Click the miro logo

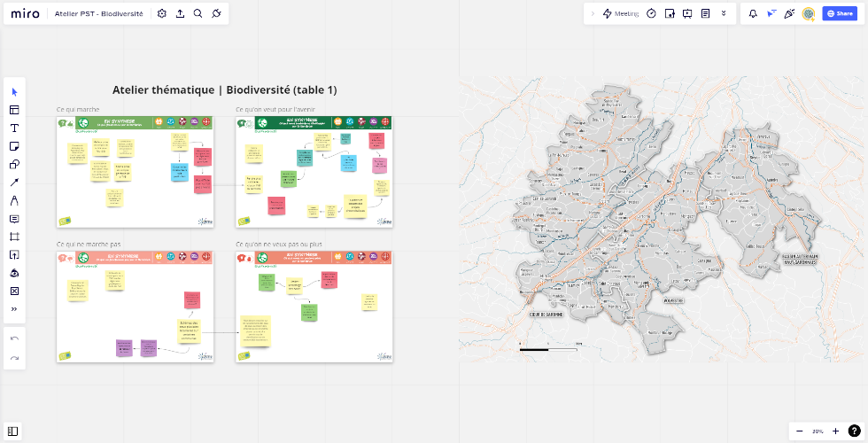25,14
